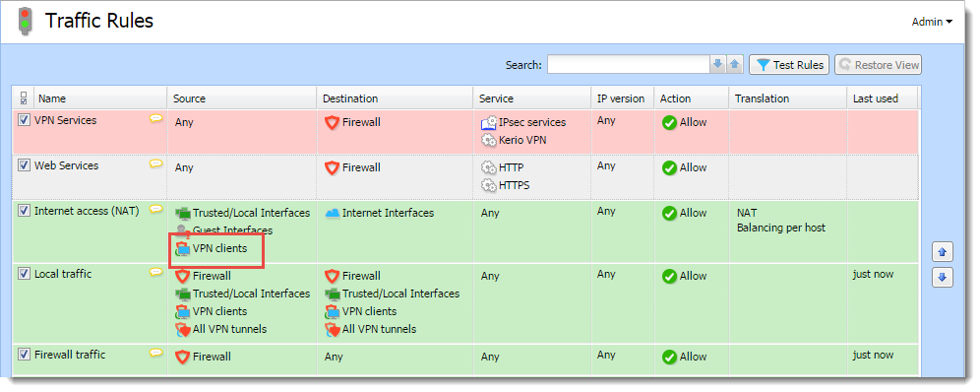Select the Local traffic rule name

tap(63, 274)
